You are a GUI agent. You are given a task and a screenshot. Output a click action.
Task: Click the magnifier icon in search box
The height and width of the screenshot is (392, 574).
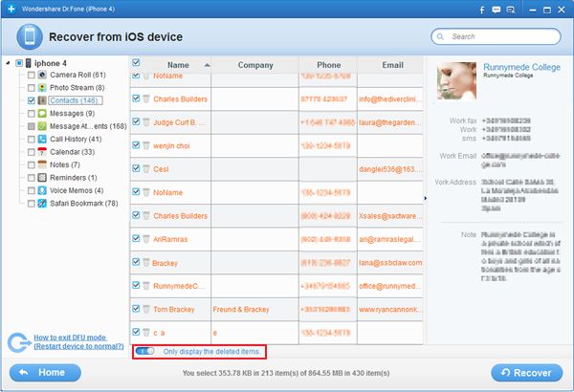coord(440,36)
